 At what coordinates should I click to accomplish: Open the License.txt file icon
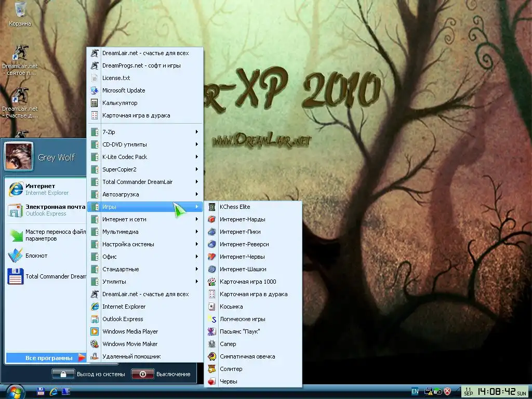95,78
